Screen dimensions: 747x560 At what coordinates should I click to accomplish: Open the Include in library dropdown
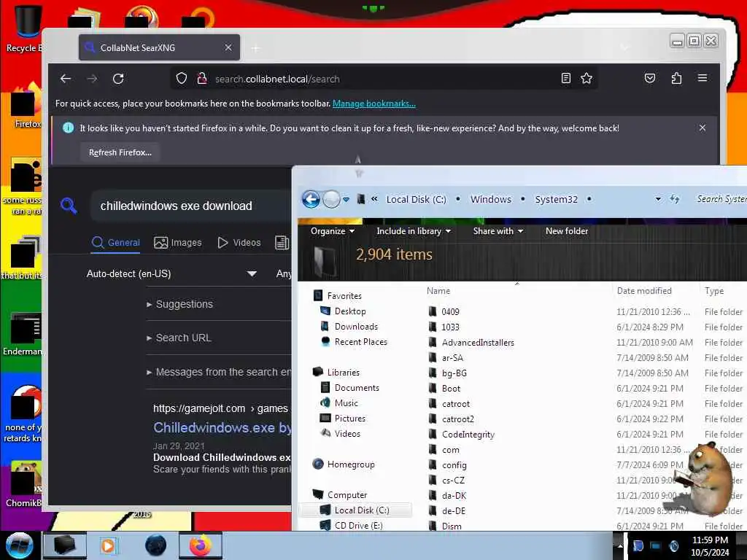(x=414, y=231)
